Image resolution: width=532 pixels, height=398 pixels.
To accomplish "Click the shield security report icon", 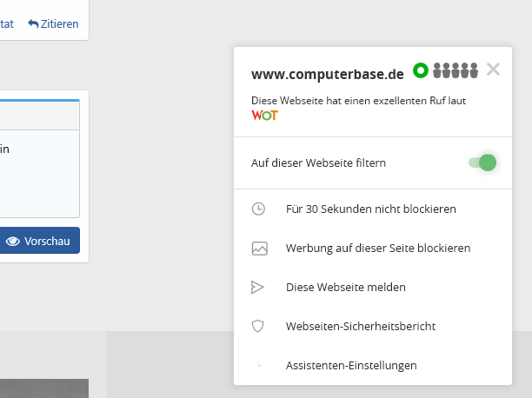I will tap(258, 326).
